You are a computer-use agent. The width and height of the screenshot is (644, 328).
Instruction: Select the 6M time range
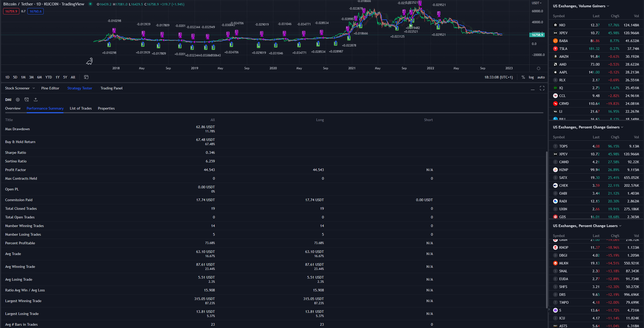pyautogui.click(x=39, y=77)
